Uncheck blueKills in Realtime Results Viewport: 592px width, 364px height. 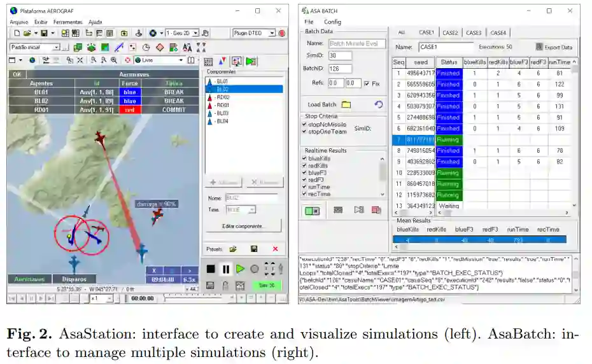(x=304, y=158)
